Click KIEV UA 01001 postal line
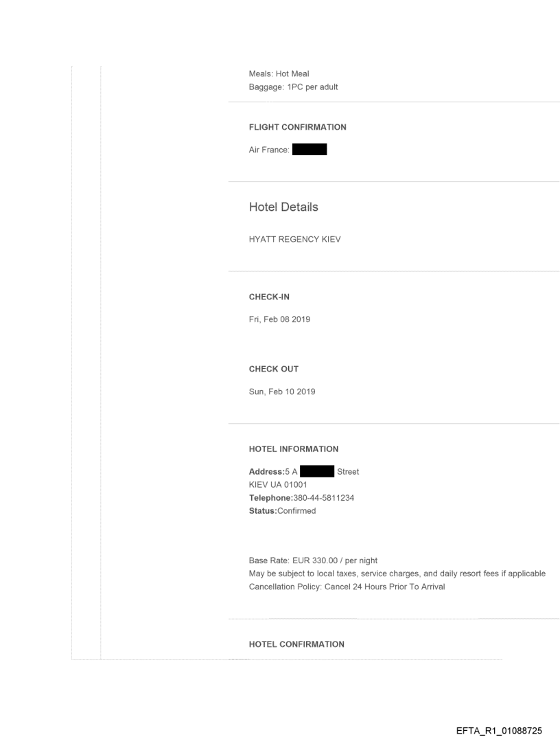 pyautogui.click(x=278, y=484)
